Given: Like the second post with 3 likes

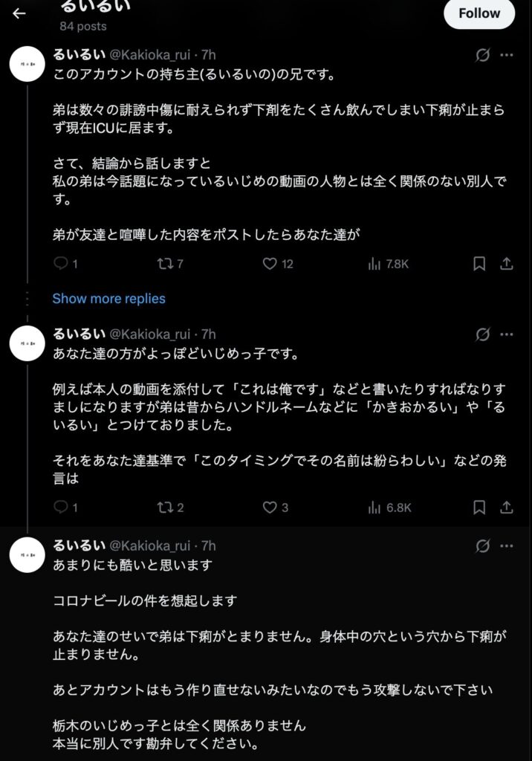Looking at the screenshot, I should 270,508.
